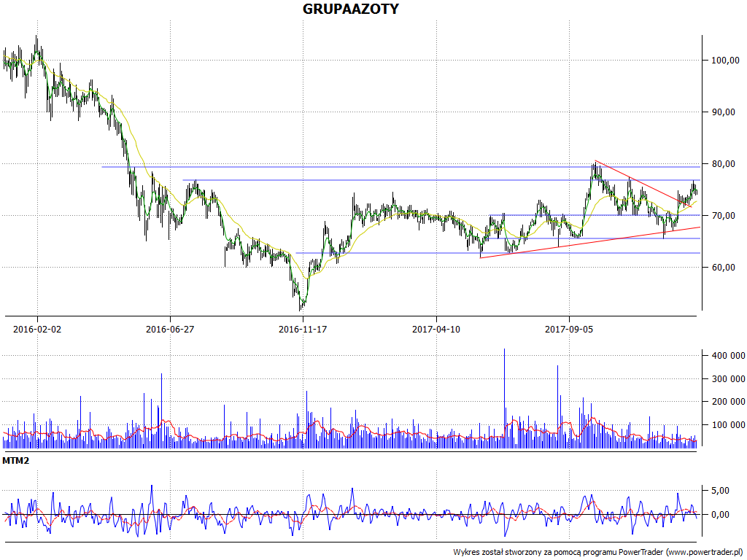
Task: Click the 70,00 price axis label
Action: [725, 216]
